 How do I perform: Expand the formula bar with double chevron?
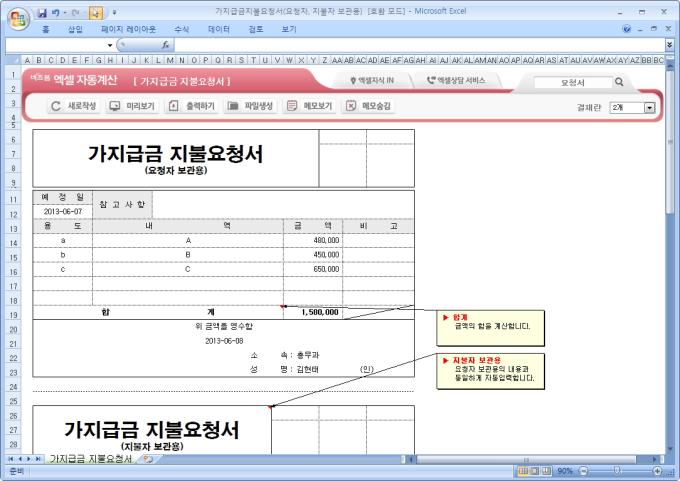point(670,45)
